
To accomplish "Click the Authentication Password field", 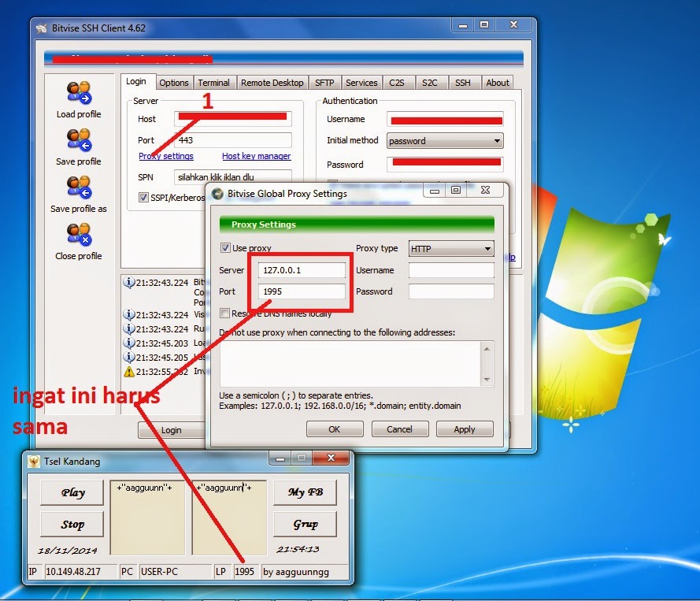I will tap(445, 165).
